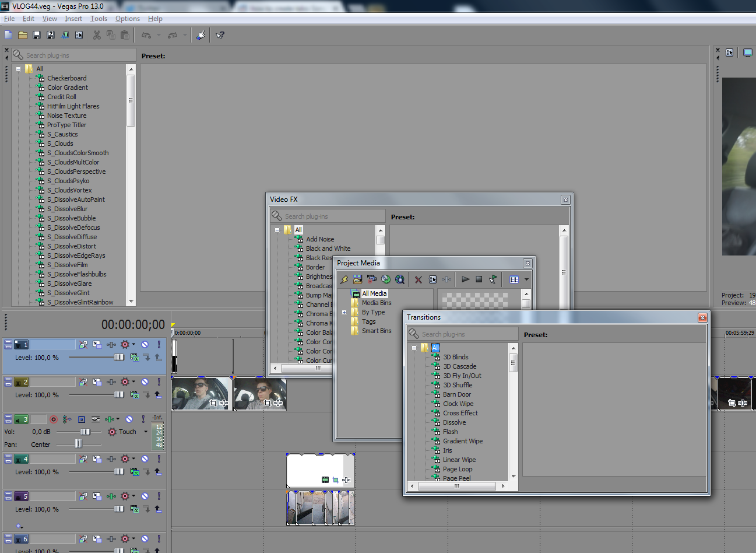Click the Undo arrow icon

click(146, 35)
